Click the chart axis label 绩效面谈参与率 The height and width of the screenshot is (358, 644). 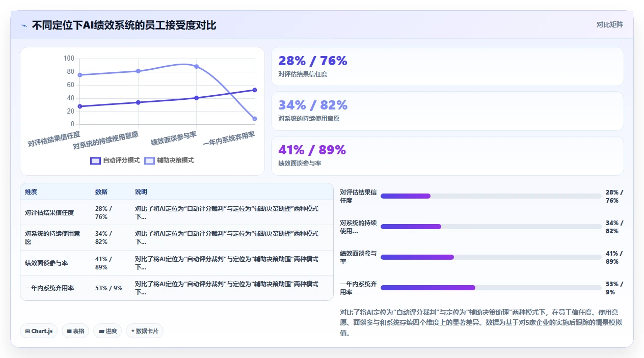tap(174, 138)
